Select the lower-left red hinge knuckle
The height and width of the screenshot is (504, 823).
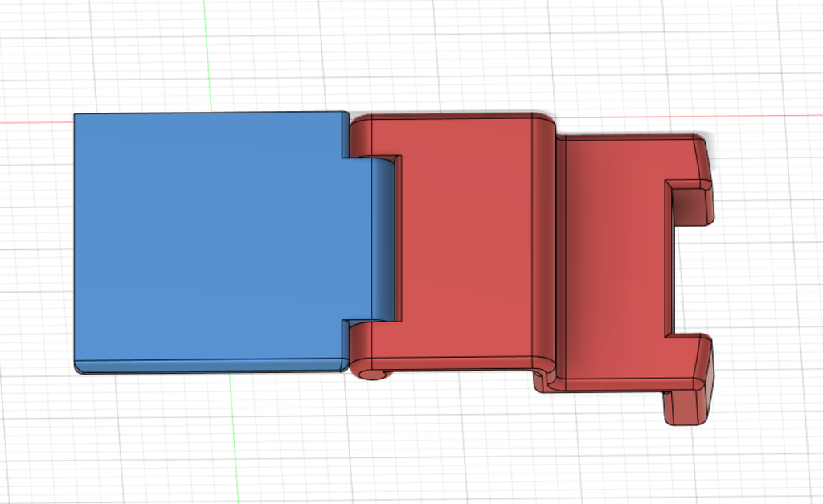pos(367,342)
